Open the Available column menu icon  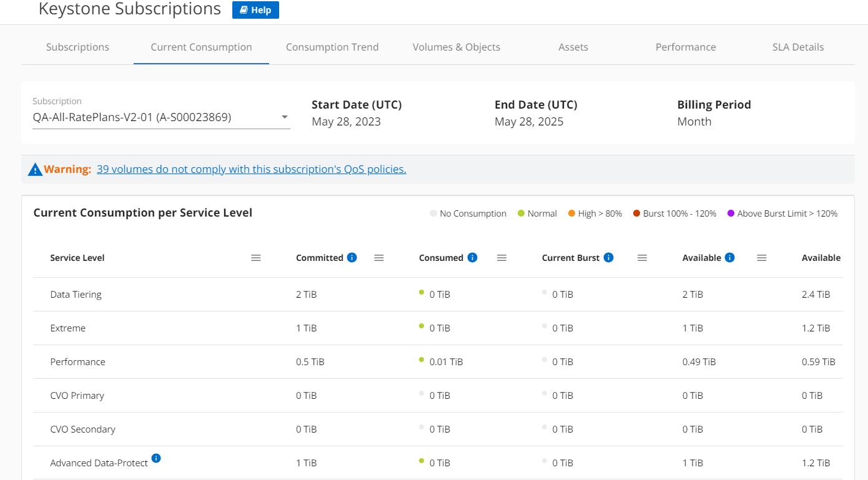pos(762,258)
